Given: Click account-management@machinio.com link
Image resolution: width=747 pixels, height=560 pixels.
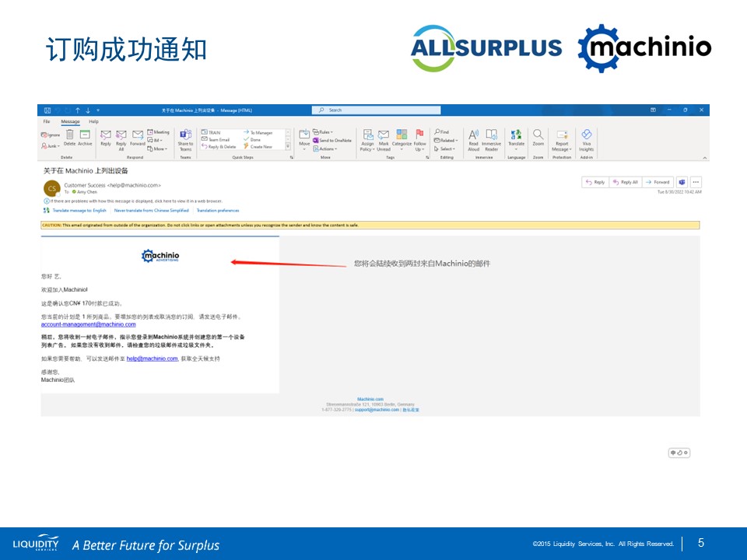Looking at the screenshot, I should coord(88,324).
